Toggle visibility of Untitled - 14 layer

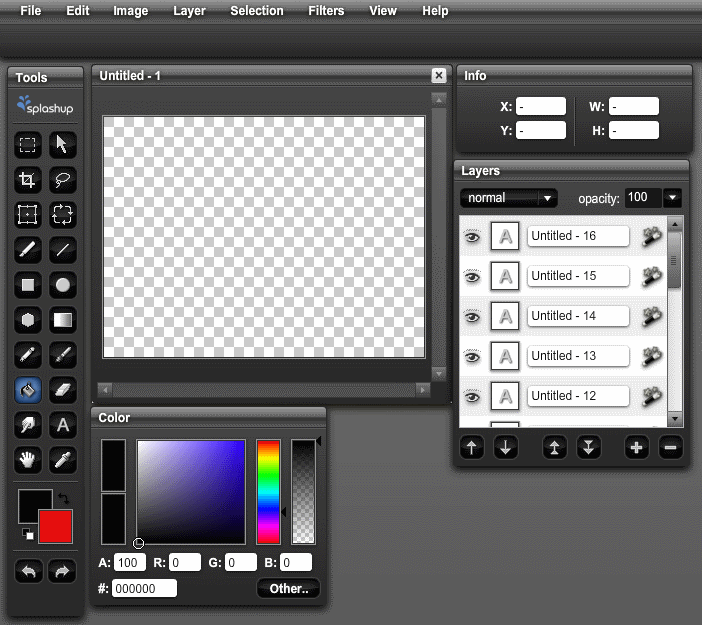pos(473,316)
